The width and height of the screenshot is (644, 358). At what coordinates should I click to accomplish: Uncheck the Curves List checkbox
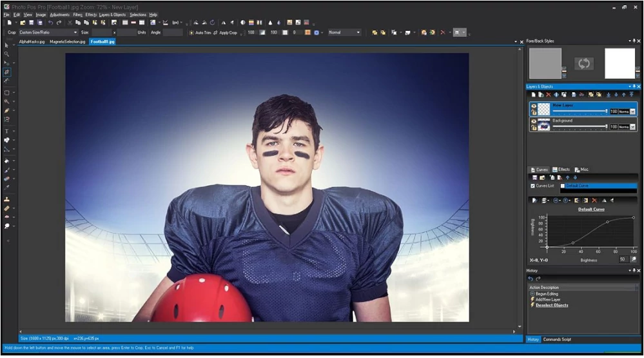coord(532,186)
